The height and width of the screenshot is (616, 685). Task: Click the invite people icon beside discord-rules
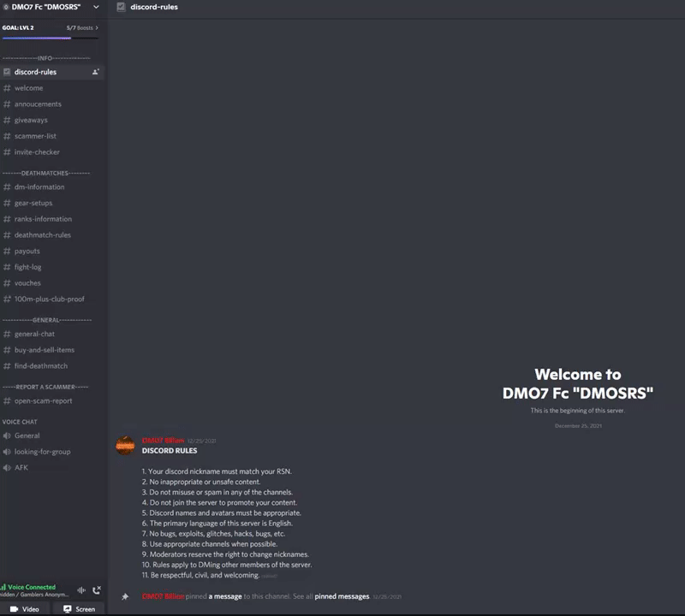(x=95, y=72)
